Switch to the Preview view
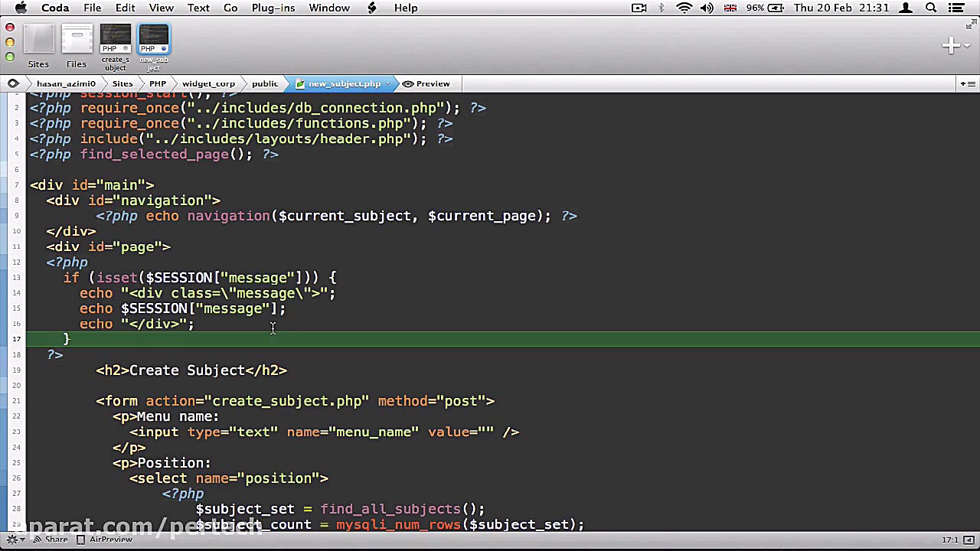The height and width of the screenshot is (551, 980). click(426, 83)
